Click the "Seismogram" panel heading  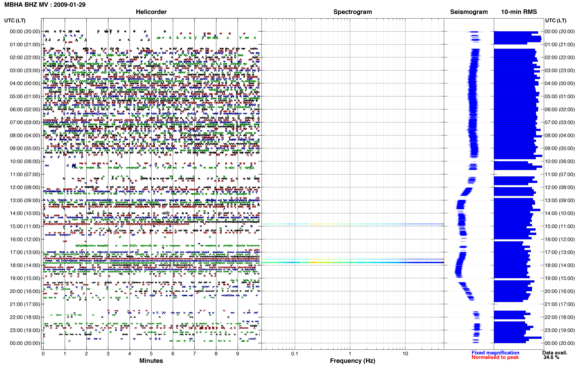[469, 12]
